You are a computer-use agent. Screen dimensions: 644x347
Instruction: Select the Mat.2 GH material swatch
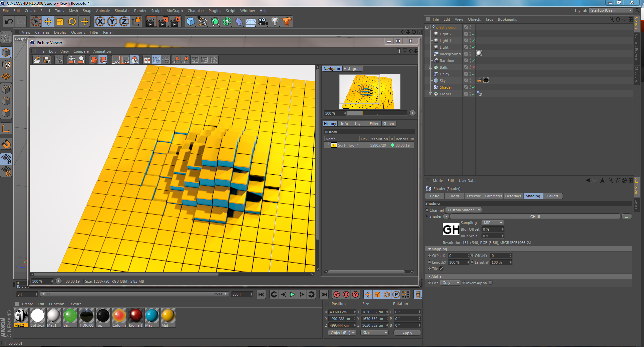click(x=21, y=318)
